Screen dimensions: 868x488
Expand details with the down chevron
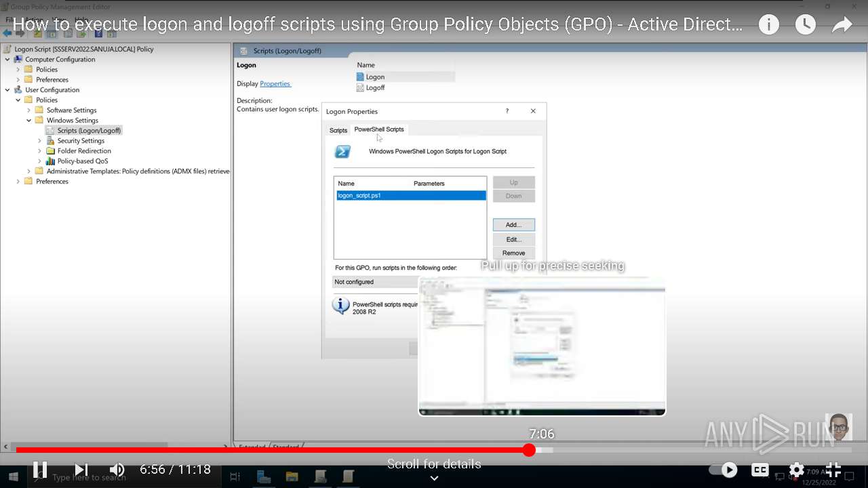coord(434,478)
